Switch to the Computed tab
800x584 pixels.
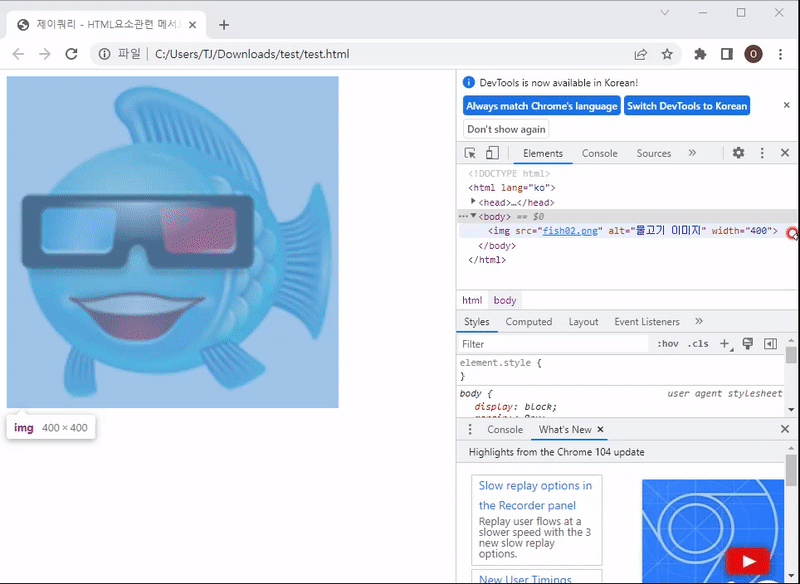point(529,322)
